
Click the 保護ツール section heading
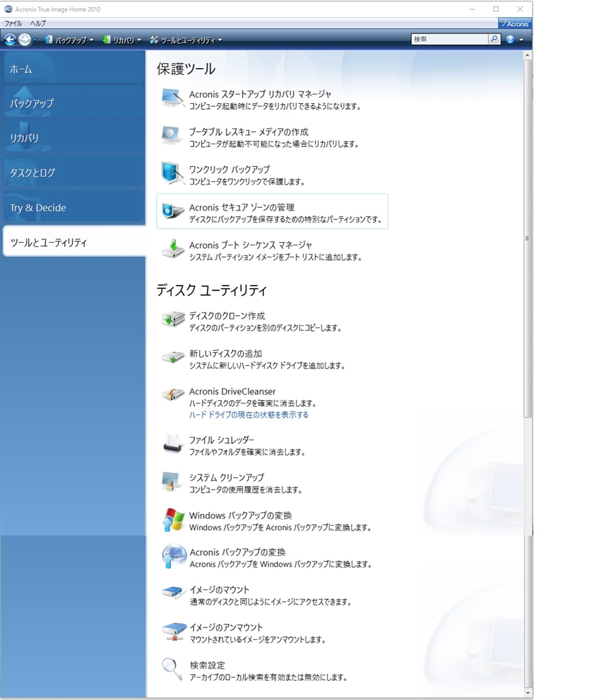[x=186, y=69]
